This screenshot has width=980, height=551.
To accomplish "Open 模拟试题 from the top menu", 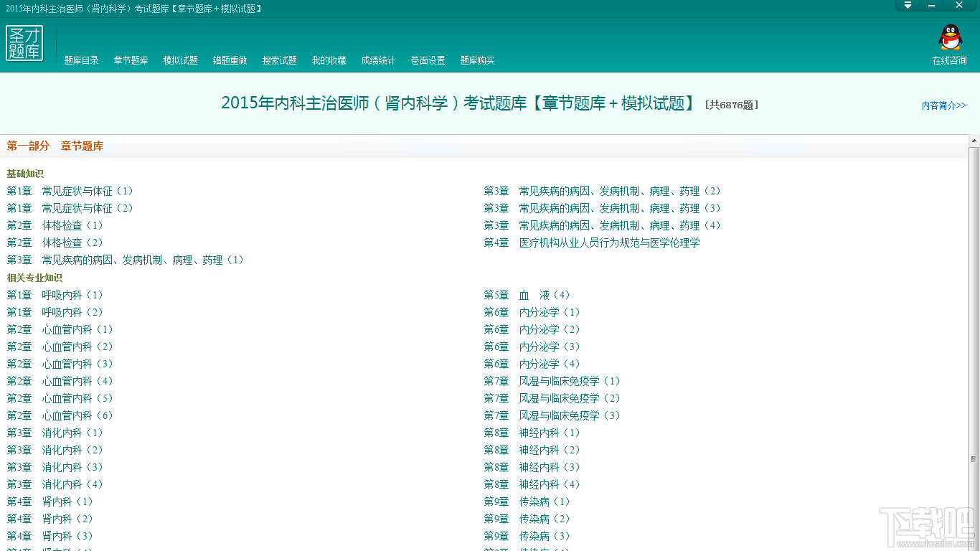I will click(x=181, y=60).
